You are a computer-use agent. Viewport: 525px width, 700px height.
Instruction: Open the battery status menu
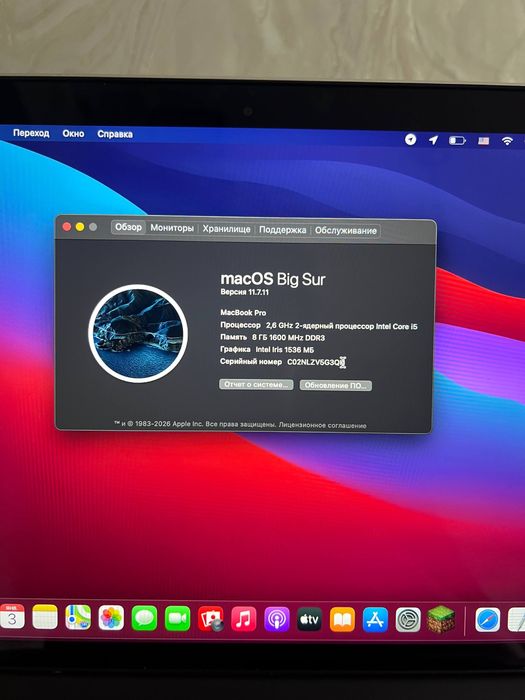click(457, 141)
